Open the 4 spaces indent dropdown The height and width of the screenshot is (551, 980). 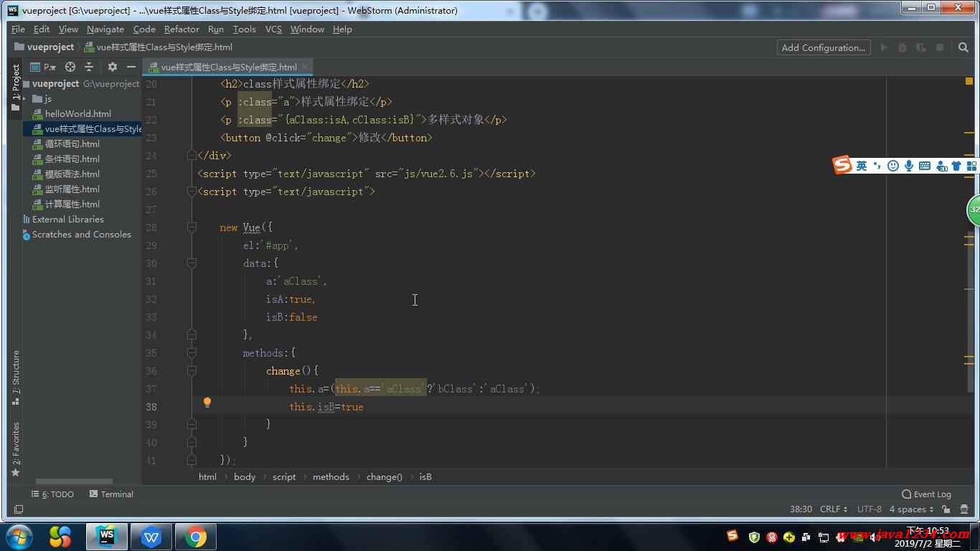(911, 509)
